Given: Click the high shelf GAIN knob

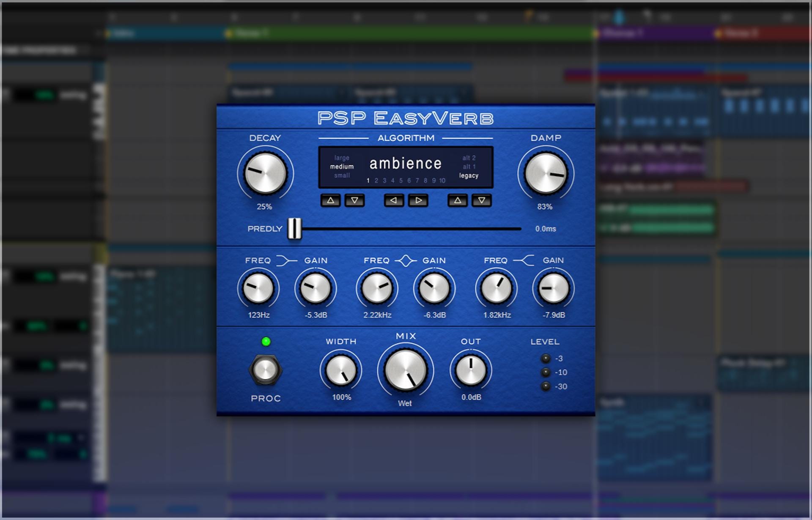Looking at the screenshot, I should coord(553,288).
